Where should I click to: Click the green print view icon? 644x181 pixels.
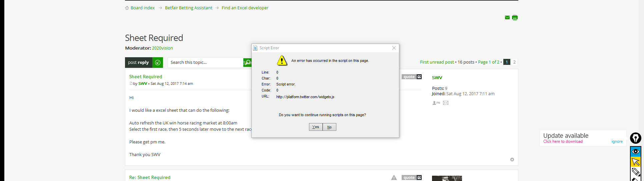point(515,18)
